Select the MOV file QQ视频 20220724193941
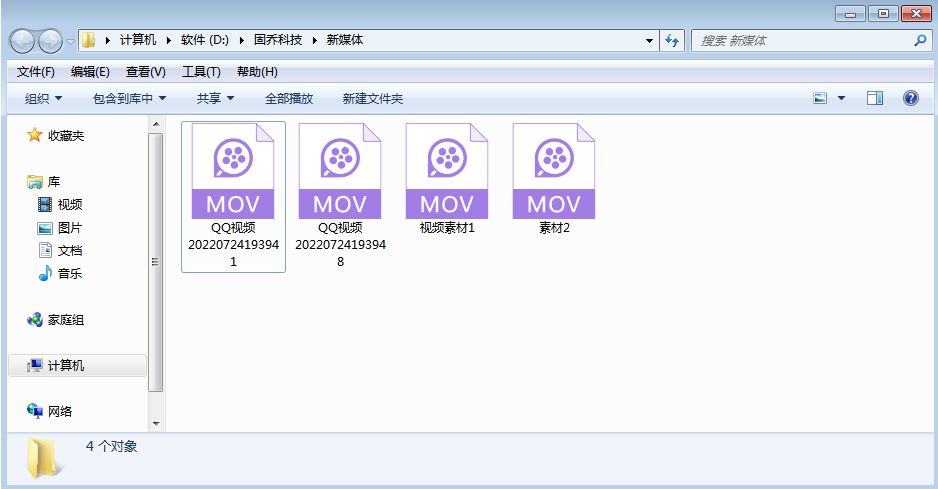Viewport: 938px width, 489px height. [x=233, y=197]
